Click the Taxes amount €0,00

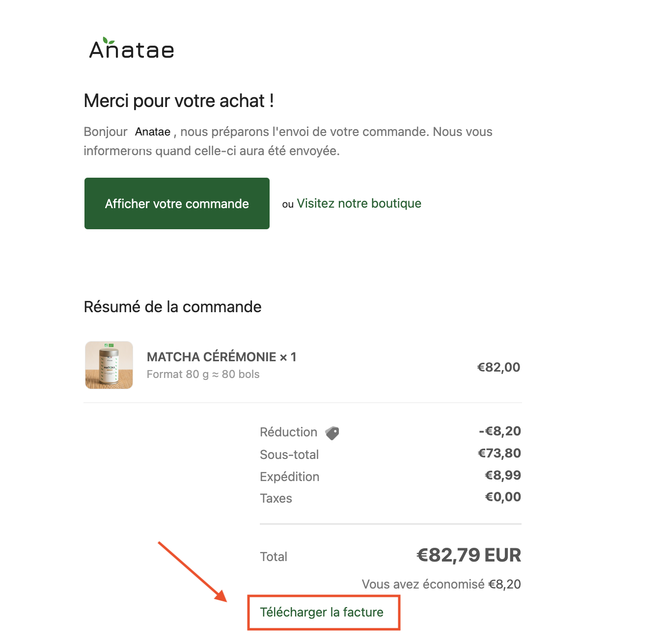(x=503, y=497)
